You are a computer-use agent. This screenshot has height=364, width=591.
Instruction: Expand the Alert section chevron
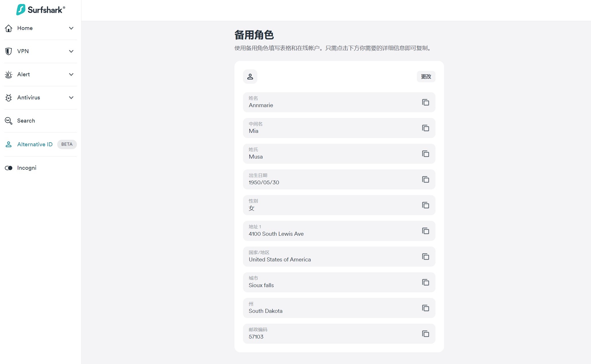pyautogui.click(x=71, y=74)
